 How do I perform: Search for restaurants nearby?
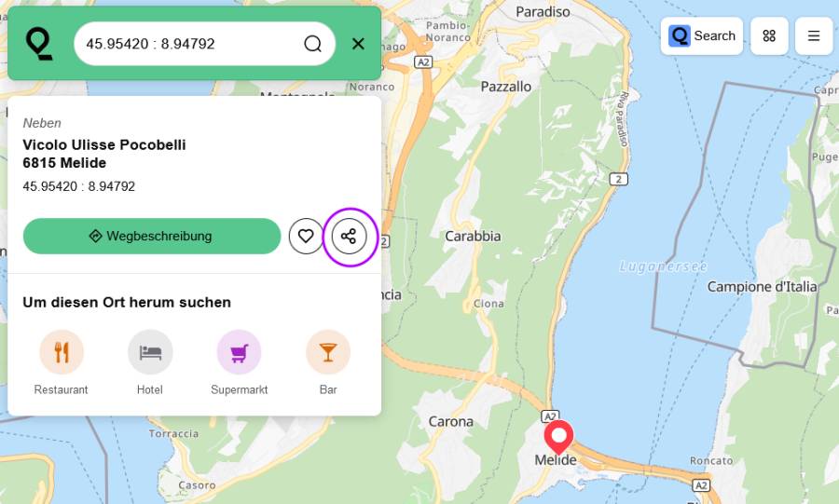pos(61,363)
